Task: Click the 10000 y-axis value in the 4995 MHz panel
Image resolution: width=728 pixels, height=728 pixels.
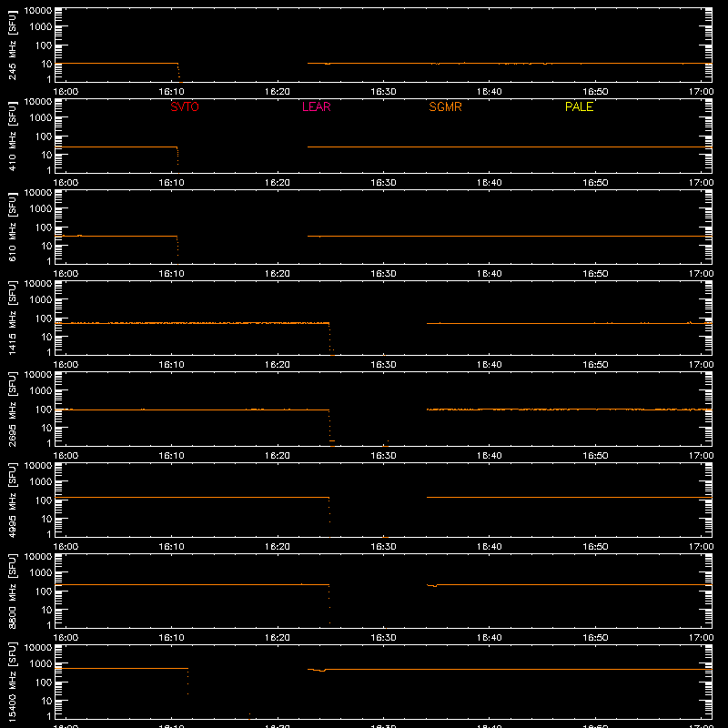Action: (x=38, y=466)
